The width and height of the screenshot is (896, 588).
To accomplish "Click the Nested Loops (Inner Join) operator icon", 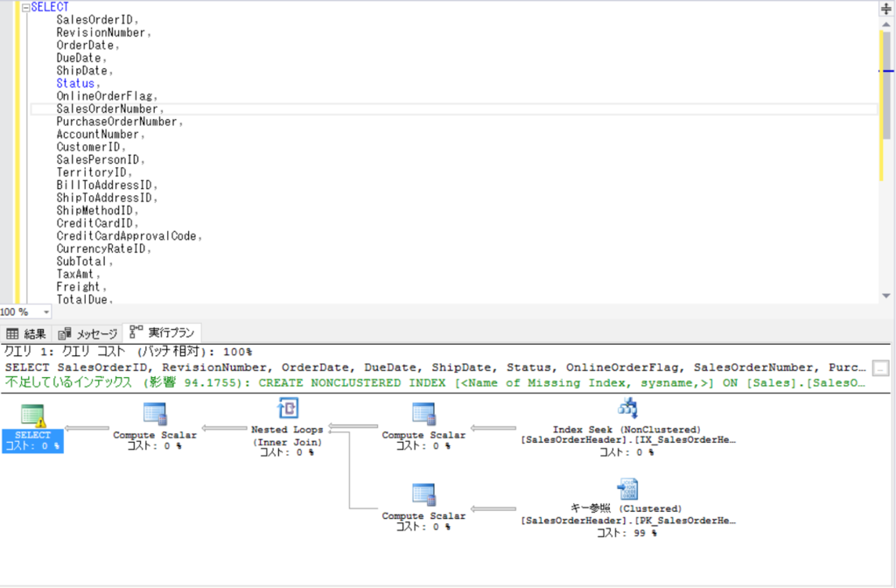I will (287, 409).
